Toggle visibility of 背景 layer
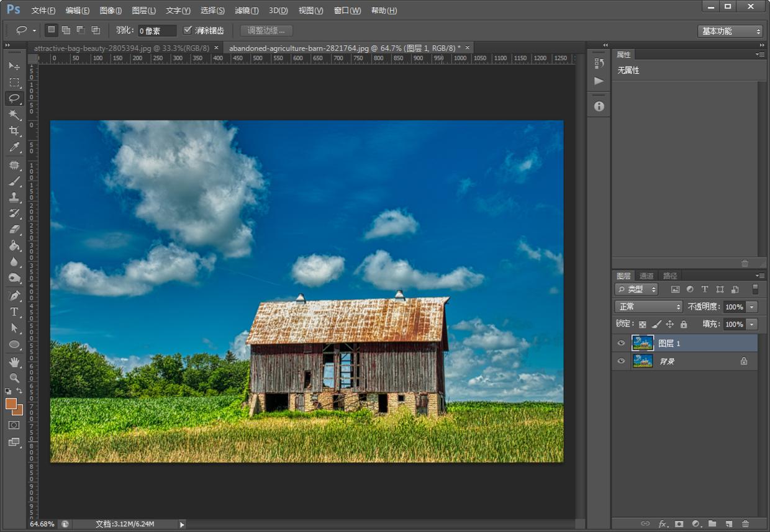Image resolution: width=770 pixels, height=532 pixels. [x=621, y=361]
